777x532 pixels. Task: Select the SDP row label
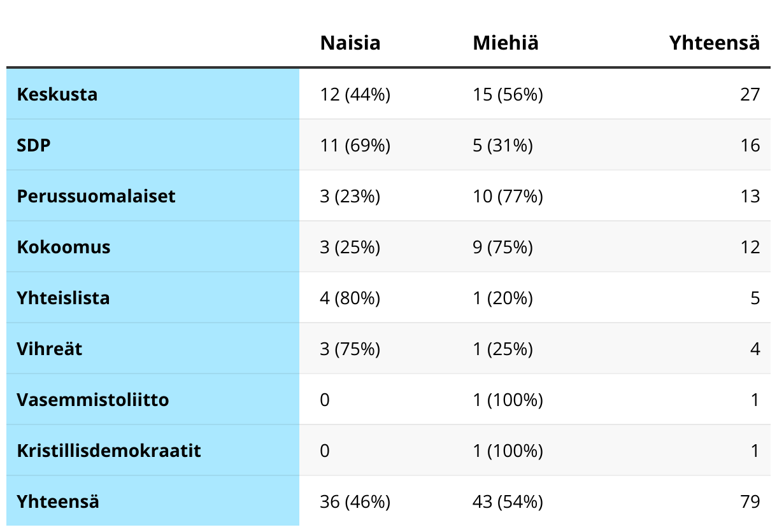point(34,145)
